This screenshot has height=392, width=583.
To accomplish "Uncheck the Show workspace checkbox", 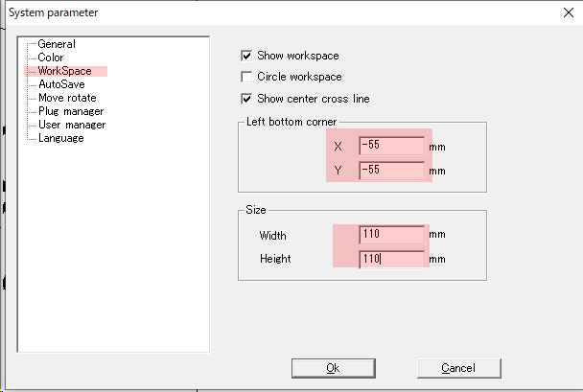I will pos(246,56).
